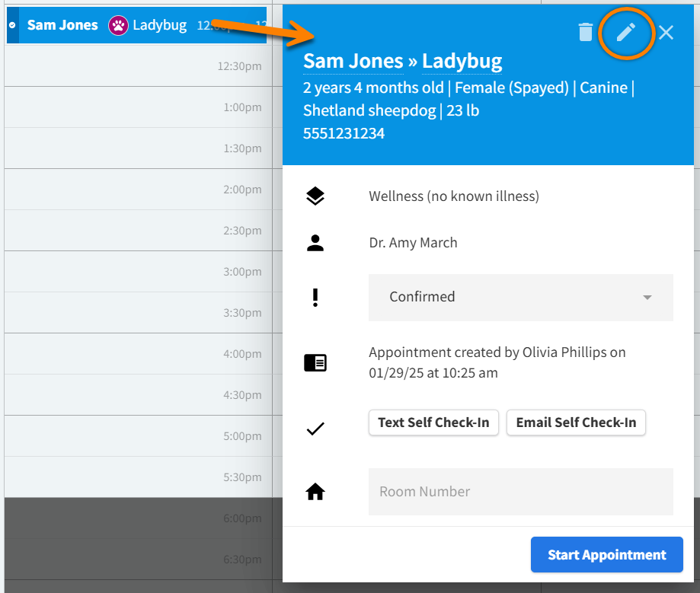This screenshot has width=700, height=593.
Task: Click the exclamation status icon
Action: [x=315, y=297]
